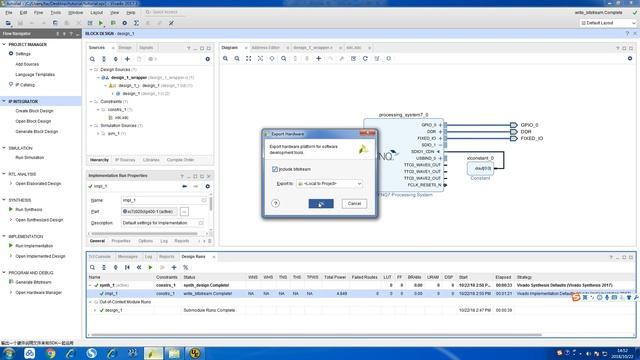
Task: Open Settings in Project Manager
Action: (23, 54)
